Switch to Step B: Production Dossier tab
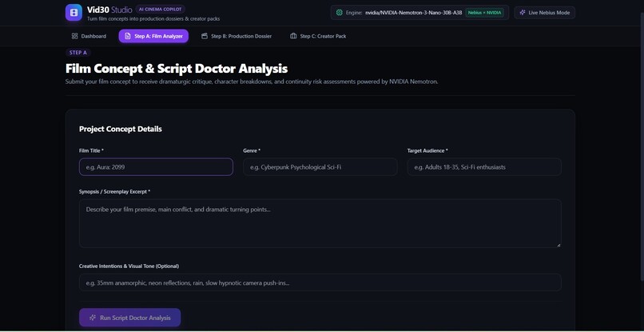 (237, 36)
